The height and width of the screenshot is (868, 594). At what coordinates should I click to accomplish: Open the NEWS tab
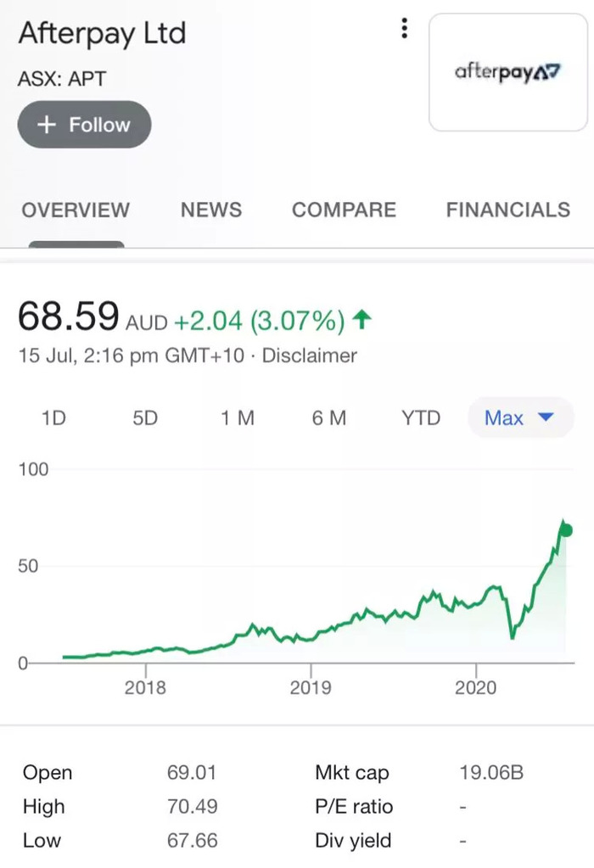[x=211, y=210]
